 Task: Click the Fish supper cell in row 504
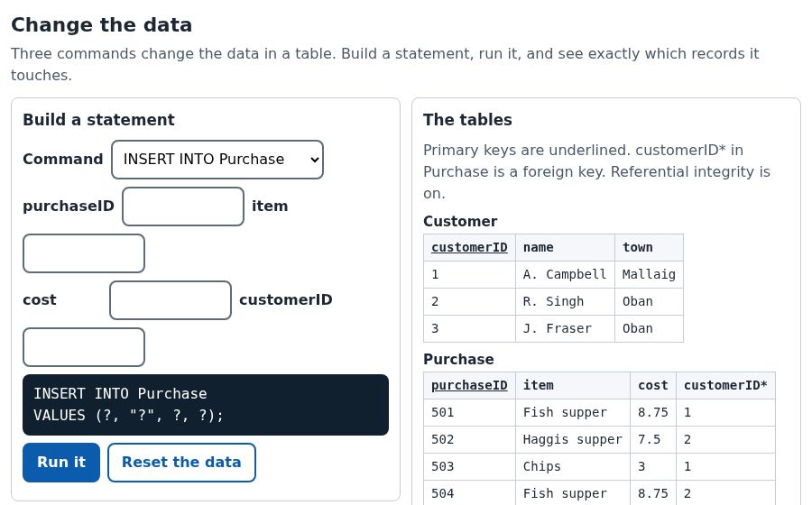pos(573,493)
